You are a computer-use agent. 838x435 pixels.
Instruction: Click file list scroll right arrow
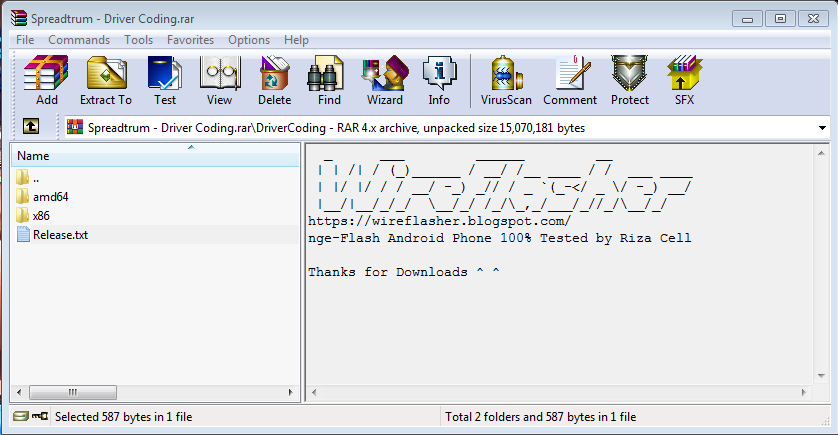coord(291,392)
